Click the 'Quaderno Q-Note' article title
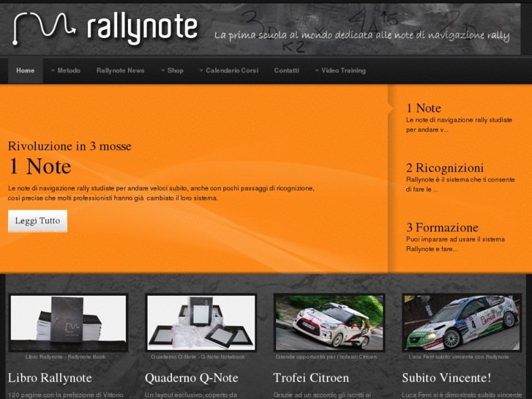The image size is (532, 399). (191, 378)
